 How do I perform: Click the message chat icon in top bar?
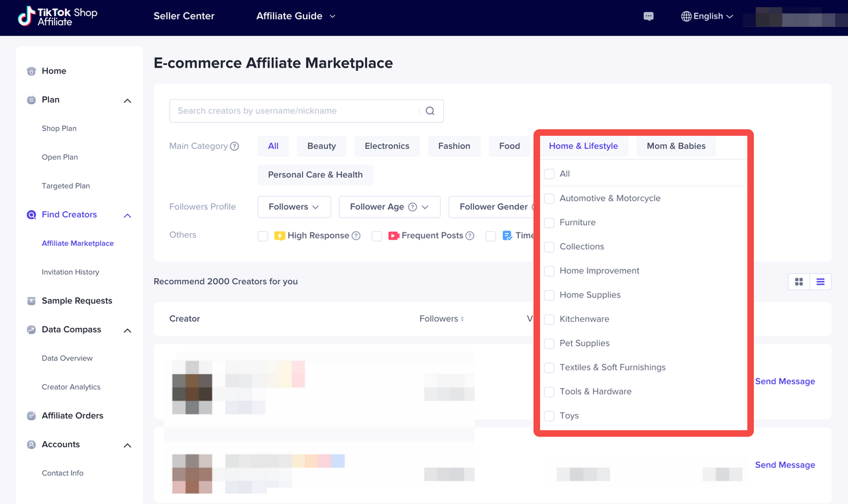click(648, 16)
